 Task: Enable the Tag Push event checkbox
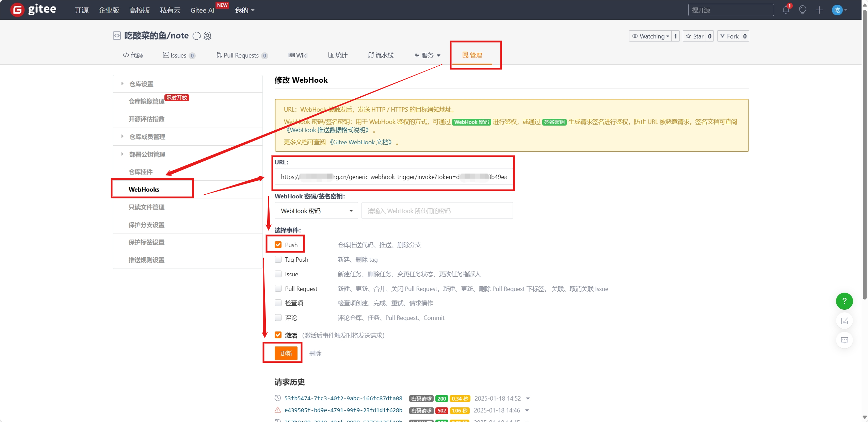278,259
